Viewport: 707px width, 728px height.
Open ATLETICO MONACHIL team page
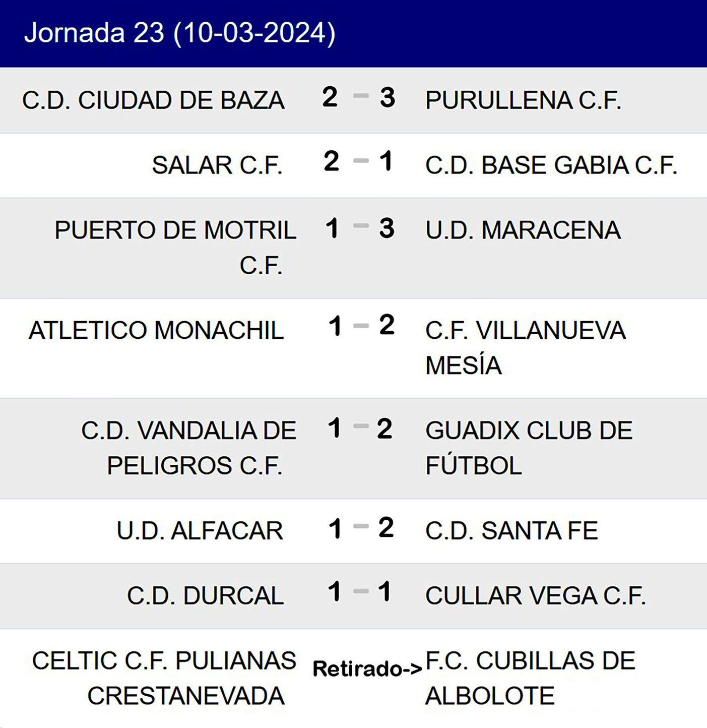point(156,331)
